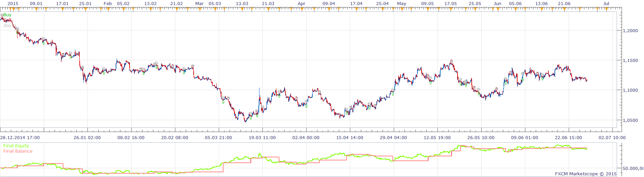This screenshot has height=177, width=644.
Task: Click the 17.05 date on top axis
Action: point(450,3)
